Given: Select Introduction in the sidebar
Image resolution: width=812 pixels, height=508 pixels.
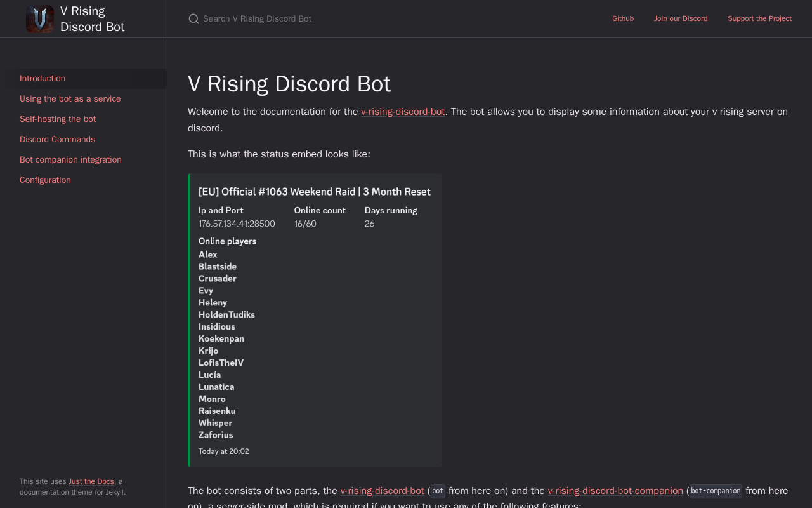Looking at the screenshot, I should pos(84,79).
